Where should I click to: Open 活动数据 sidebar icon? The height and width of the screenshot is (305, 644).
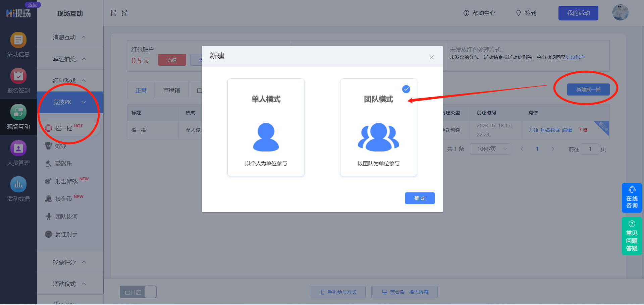click(18, 184)
